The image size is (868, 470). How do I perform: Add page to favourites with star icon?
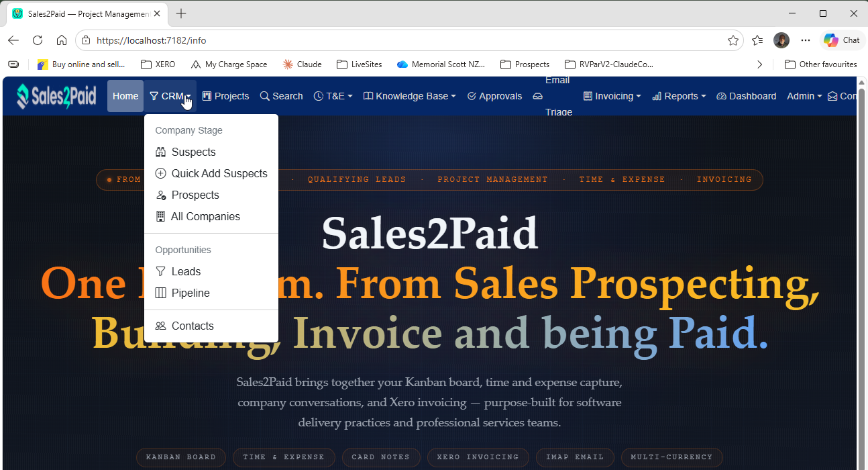[x=733, y=40]
